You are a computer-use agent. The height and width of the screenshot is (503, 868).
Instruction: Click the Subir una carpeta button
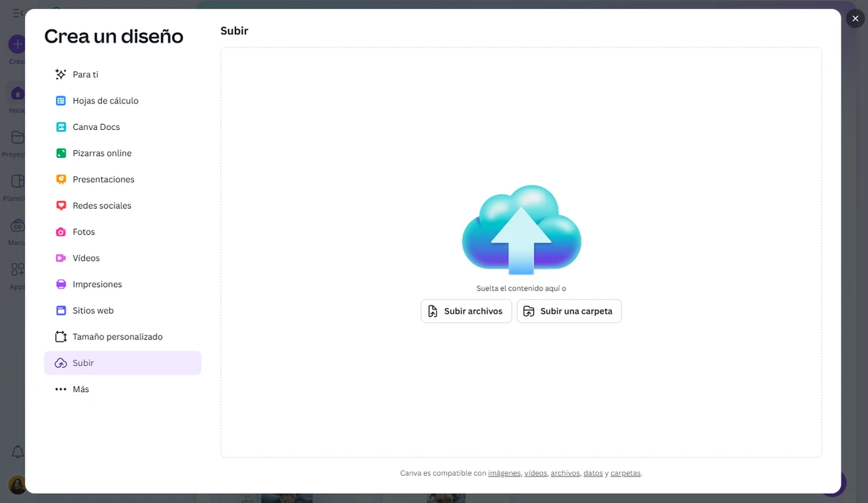569,311
